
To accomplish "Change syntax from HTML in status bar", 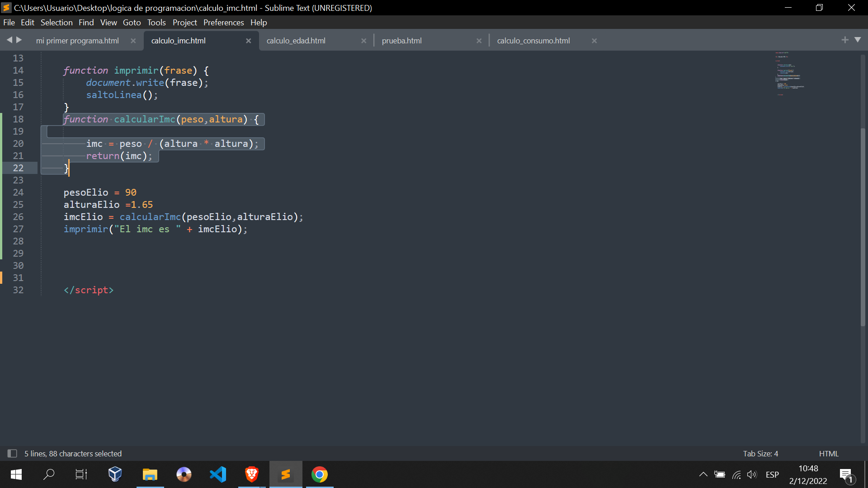I will point(829,454).
